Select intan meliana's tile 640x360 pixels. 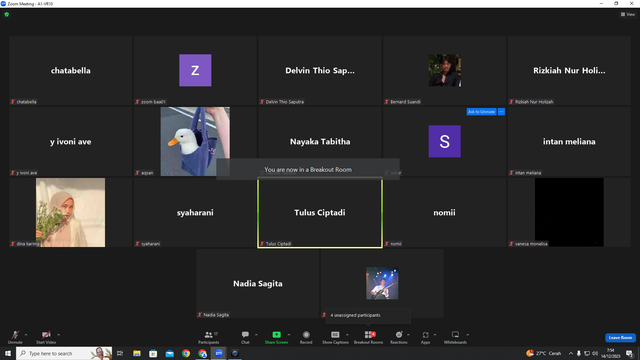(569, 142)
